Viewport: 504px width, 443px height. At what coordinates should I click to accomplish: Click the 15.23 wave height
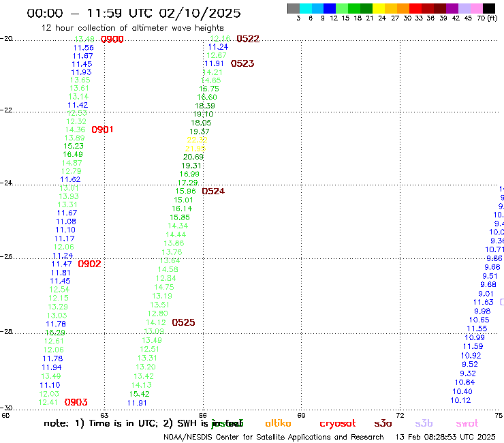(74, 146)
